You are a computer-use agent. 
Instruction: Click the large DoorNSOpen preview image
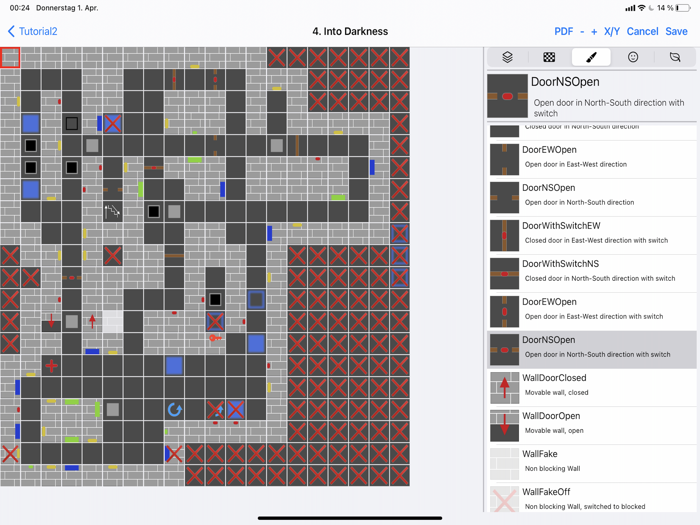pos(507,96)
